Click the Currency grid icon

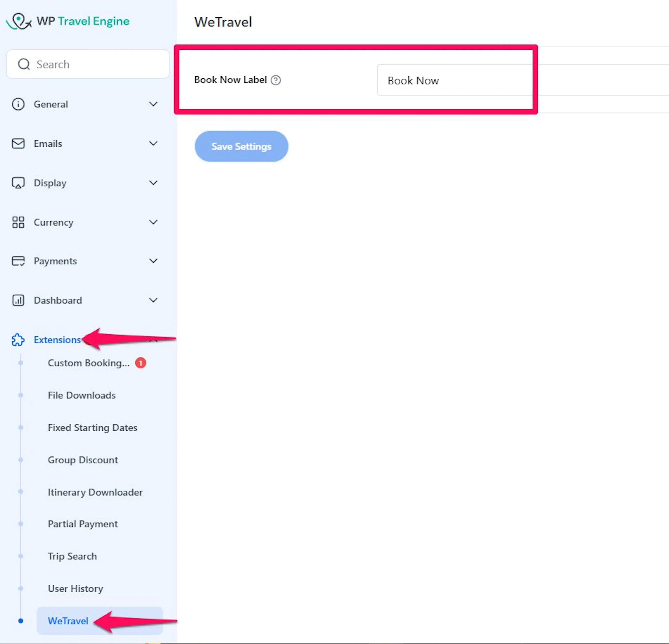[x=18, y=222]
